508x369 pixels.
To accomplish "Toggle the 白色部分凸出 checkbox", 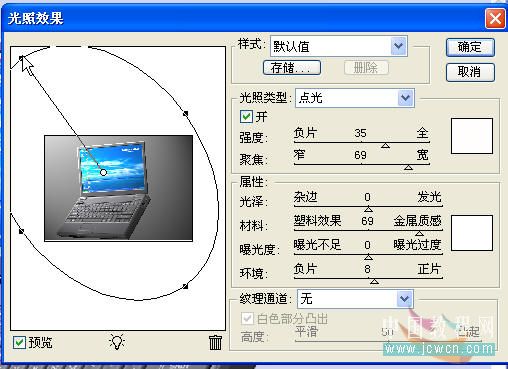I will point(247,318).
